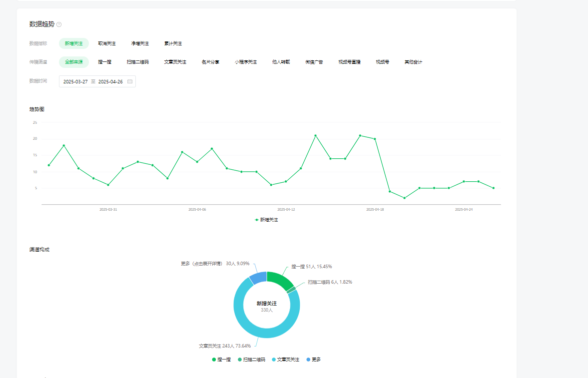
Task: Filter channel by 微信广告
Action: (314, 62)
